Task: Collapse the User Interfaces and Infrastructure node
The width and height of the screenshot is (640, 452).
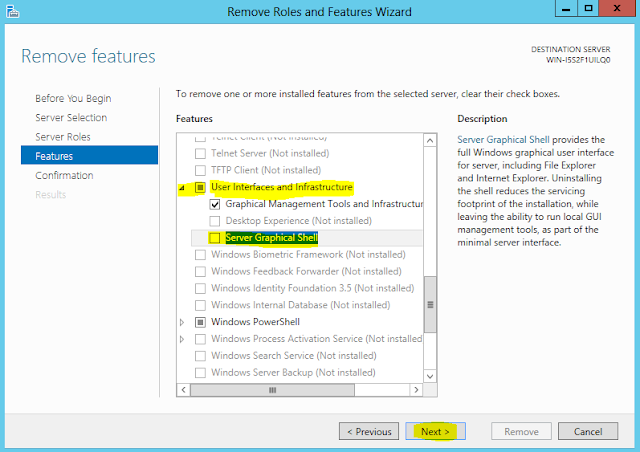Action: (x=182, y=187)
